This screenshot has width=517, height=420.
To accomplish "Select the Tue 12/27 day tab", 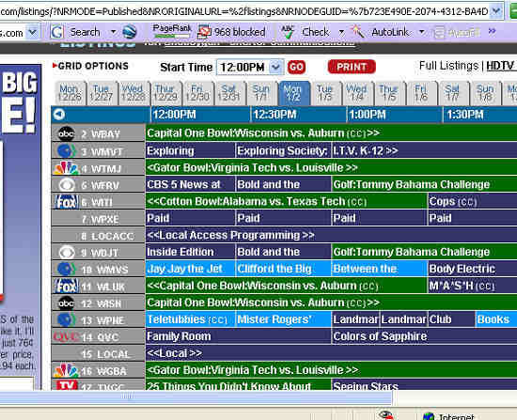I will [x=102, y=93].
